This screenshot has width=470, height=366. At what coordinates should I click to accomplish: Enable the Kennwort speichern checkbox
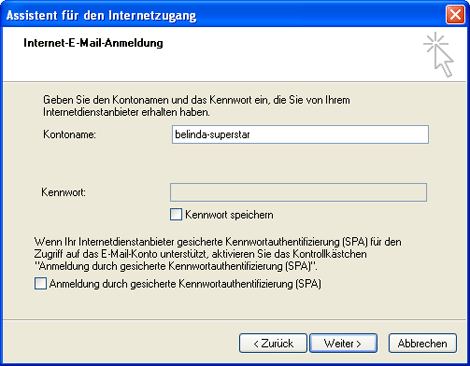coord(176,215)
